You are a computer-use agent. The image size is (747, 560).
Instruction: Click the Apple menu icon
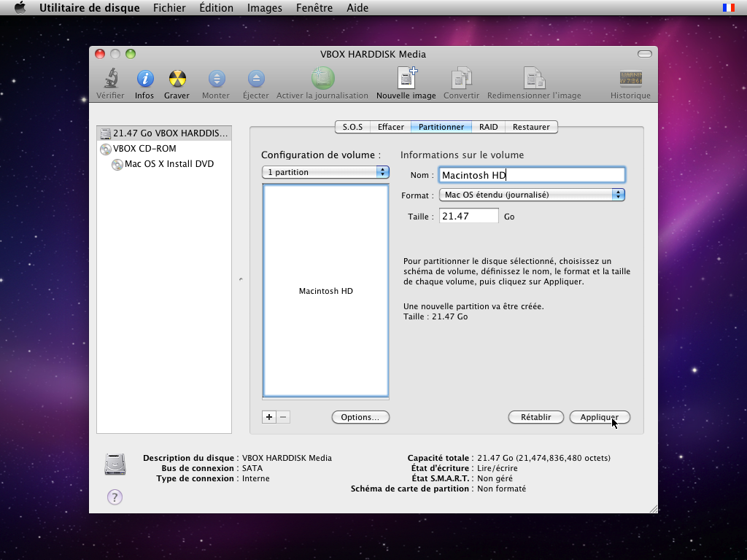[x=20, y=8]
